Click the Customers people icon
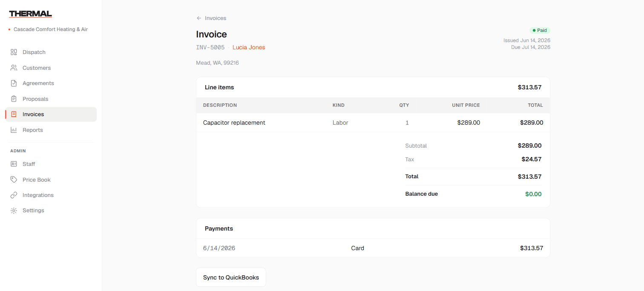Viewport: 644px width, 291px height. (14, 68)
